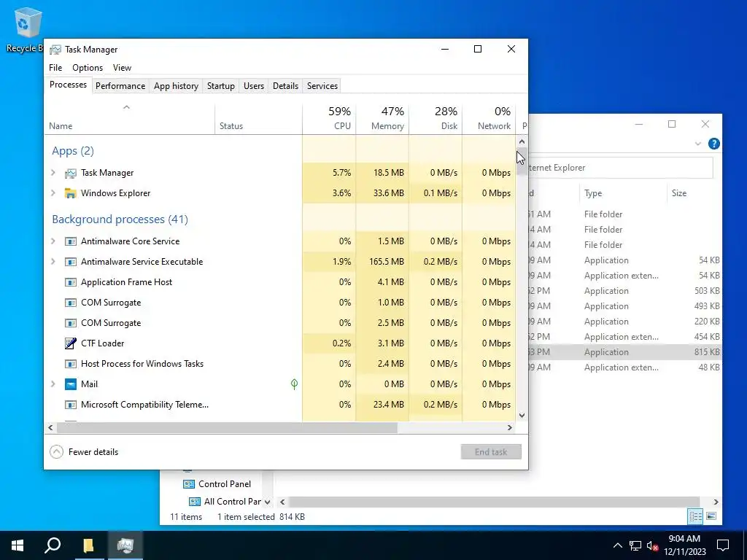Click the Explorer help question mark icon

click(x=713, y=144)
